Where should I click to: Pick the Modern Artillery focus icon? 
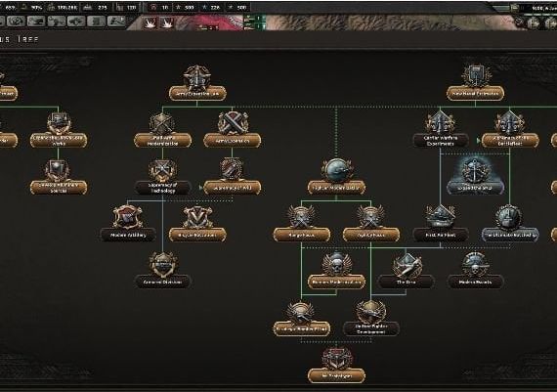[128, 216]
